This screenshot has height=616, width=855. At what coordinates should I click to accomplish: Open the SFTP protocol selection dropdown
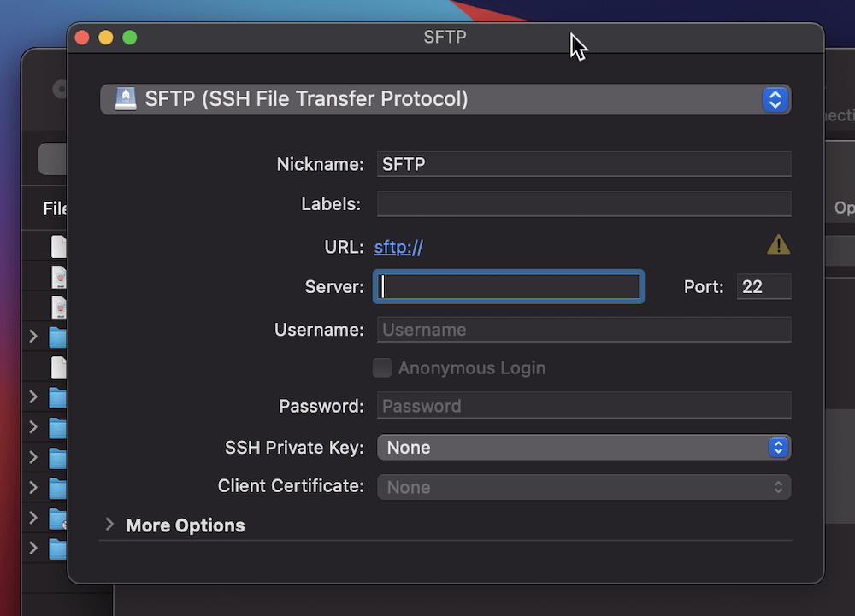pyautogui.click(x=445, y=100)
